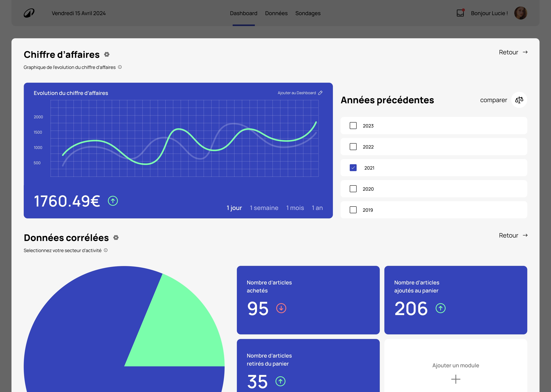Click the Nombre d'articles retirés du panier card
The width and height of the screenshot is (551, 392).
[x=308, y=365]
